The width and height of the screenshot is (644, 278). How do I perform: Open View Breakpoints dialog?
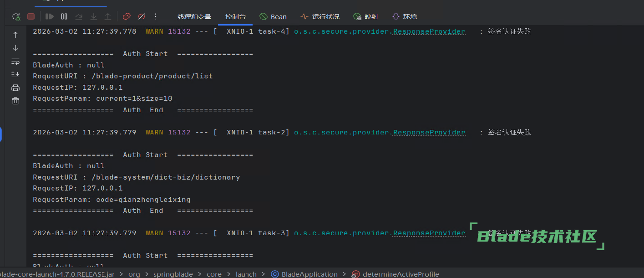click(127, 16)
